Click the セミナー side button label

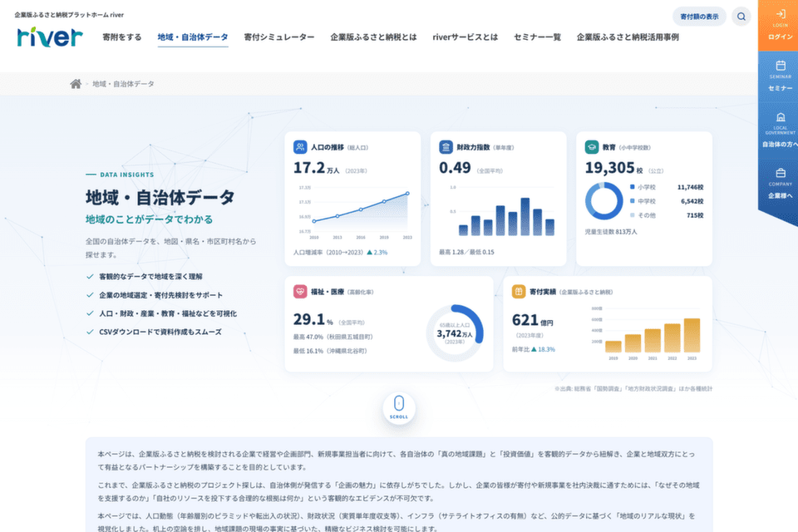click(781, 88)
